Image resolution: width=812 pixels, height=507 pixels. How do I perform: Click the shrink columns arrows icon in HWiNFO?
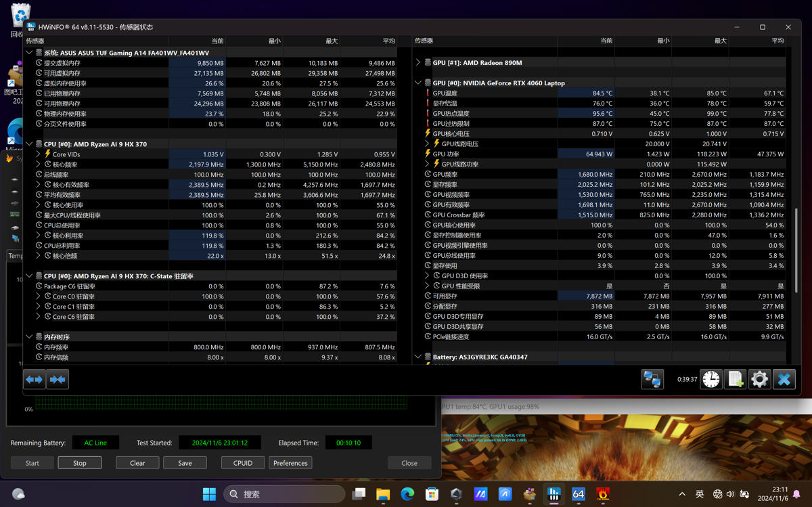click(58, 380)
